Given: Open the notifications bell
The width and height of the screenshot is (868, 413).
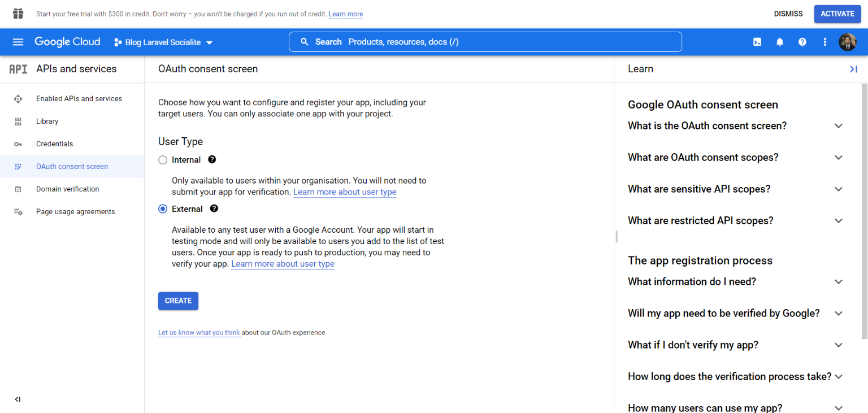Looking at the screenshot, I should (780, 42).
